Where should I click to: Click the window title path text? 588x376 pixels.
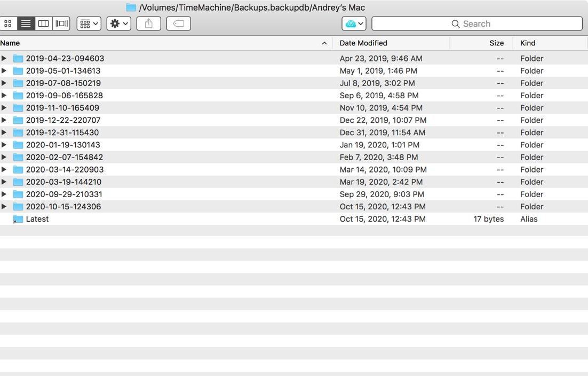[x=252, y=7]
